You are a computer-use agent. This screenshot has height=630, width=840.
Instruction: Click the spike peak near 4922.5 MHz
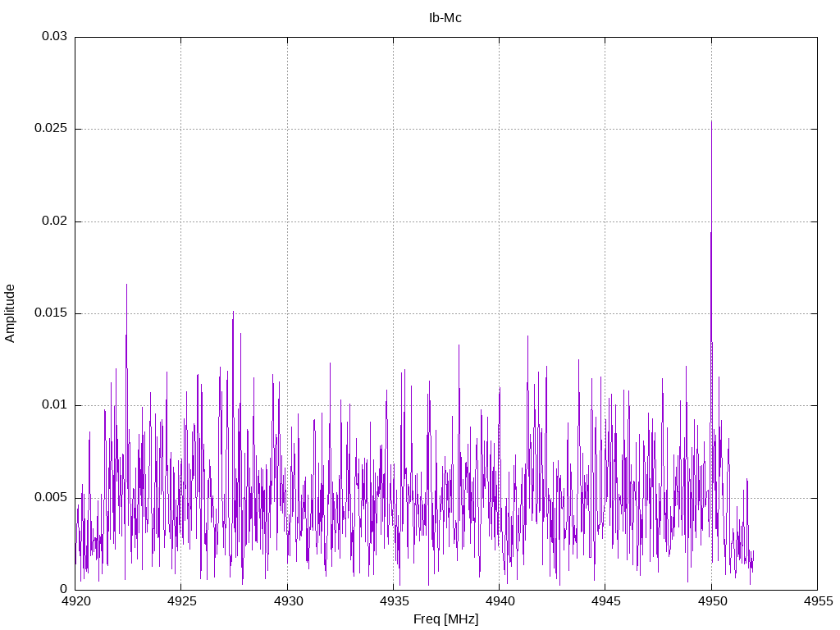126,285
